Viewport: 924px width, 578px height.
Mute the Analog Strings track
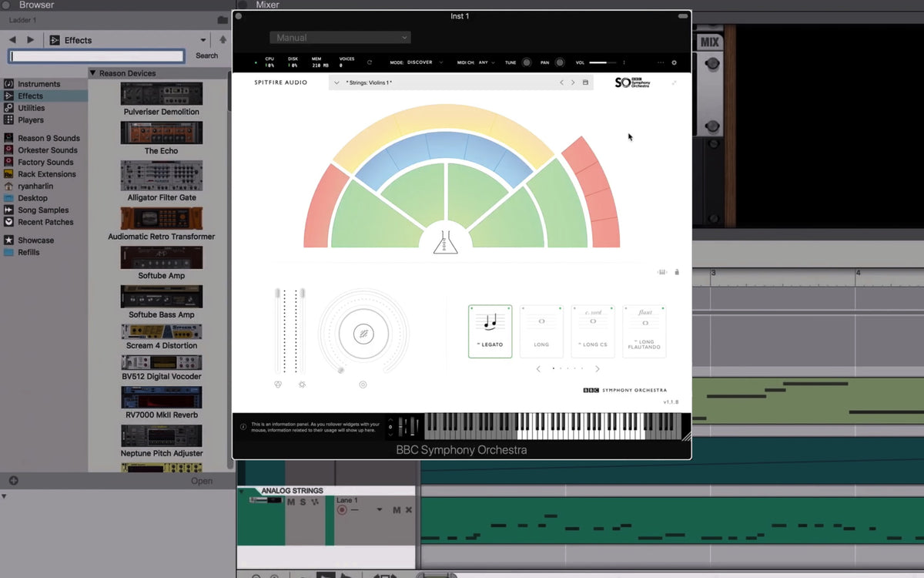[291, 502]
